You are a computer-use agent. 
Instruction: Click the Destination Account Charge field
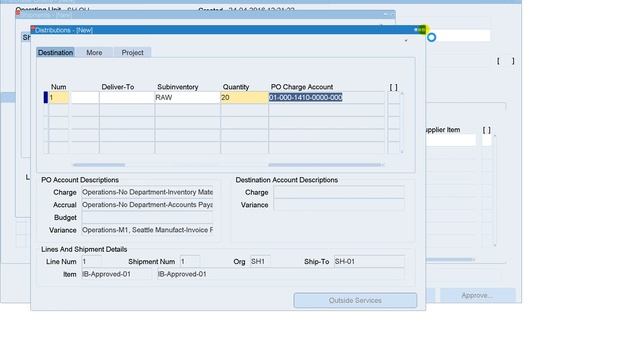(x=339, y=192)
